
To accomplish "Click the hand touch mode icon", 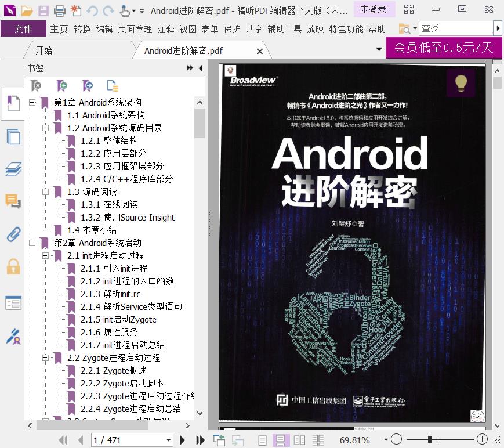I will pos(125,11).
